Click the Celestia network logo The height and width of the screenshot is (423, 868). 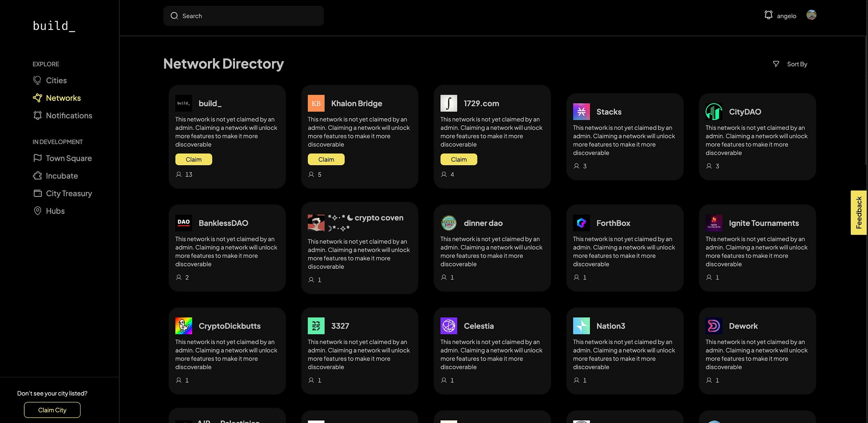point(449,326)
